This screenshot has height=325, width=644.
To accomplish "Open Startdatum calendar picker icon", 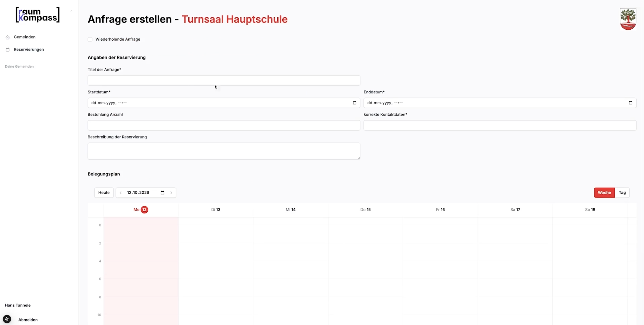I will (354, 103).
